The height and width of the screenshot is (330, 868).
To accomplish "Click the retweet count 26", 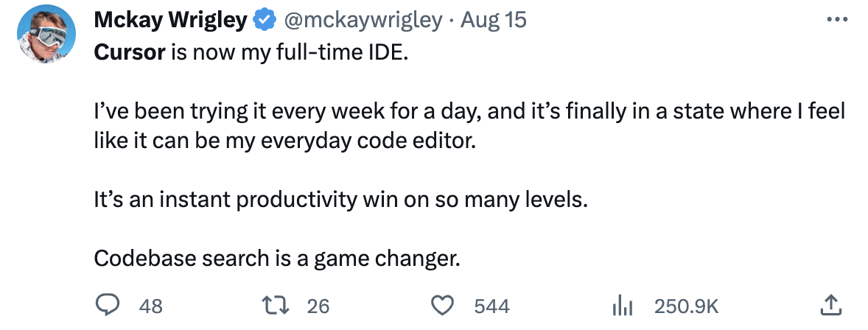I will coord(318,306).
